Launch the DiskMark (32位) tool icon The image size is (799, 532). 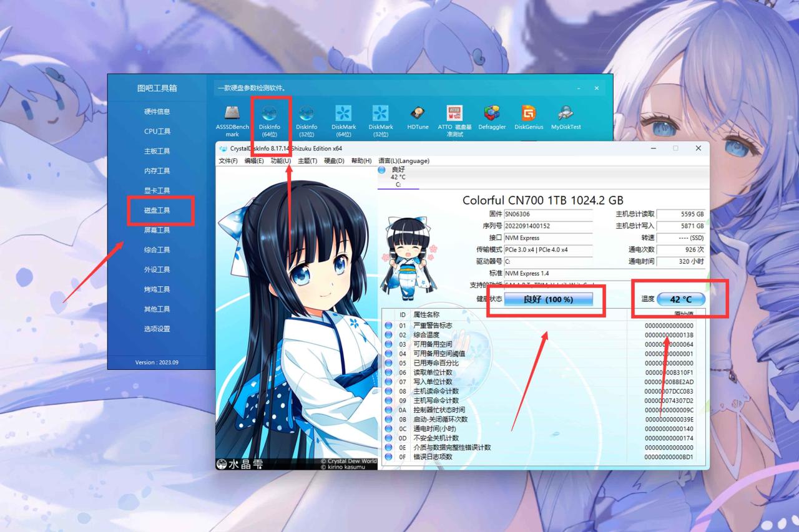tap(381, 114)
